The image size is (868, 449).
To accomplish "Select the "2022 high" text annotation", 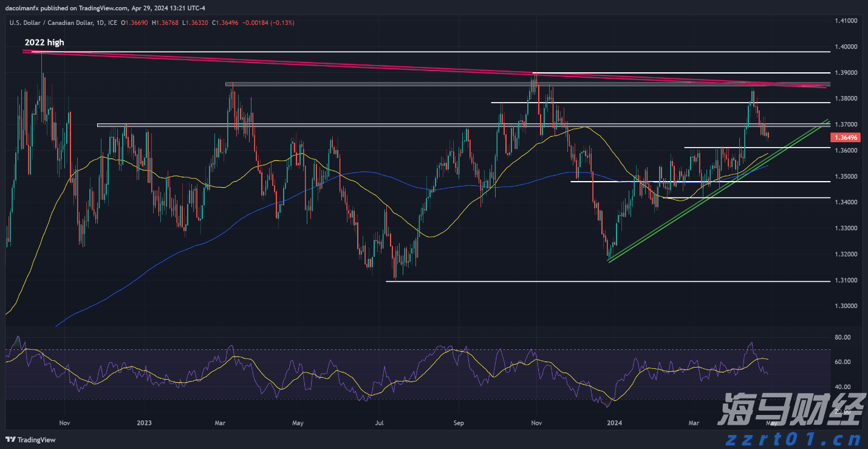I will point(44,43).
